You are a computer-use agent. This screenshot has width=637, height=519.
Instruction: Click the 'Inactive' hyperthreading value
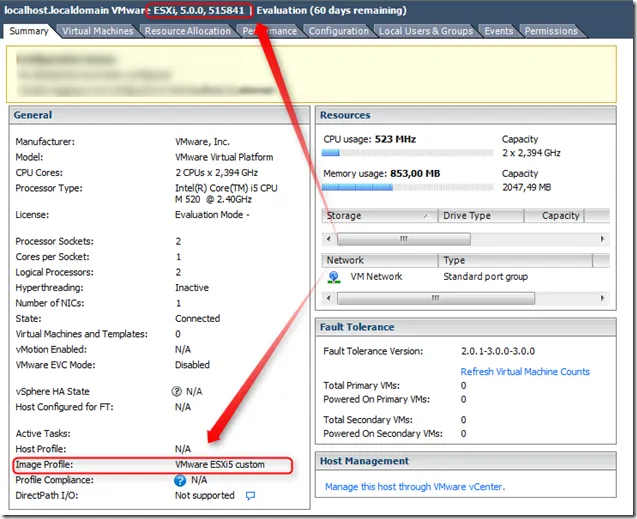point(192,288)
